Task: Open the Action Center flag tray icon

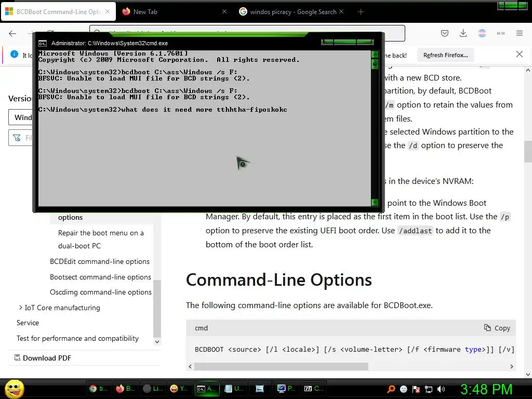Action: coord(416,389)
